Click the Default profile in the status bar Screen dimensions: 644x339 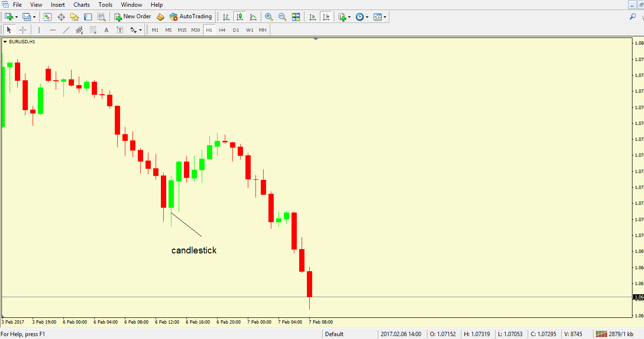[334, 334]
